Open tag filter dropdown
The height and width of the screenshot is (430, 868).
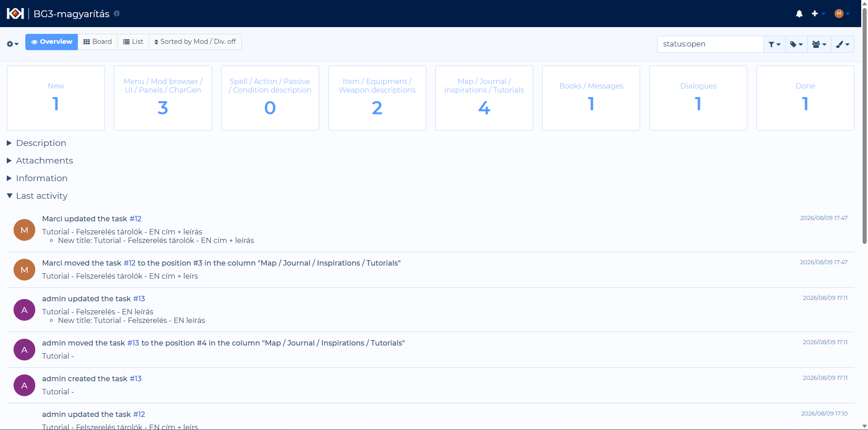tap(797, 44)
